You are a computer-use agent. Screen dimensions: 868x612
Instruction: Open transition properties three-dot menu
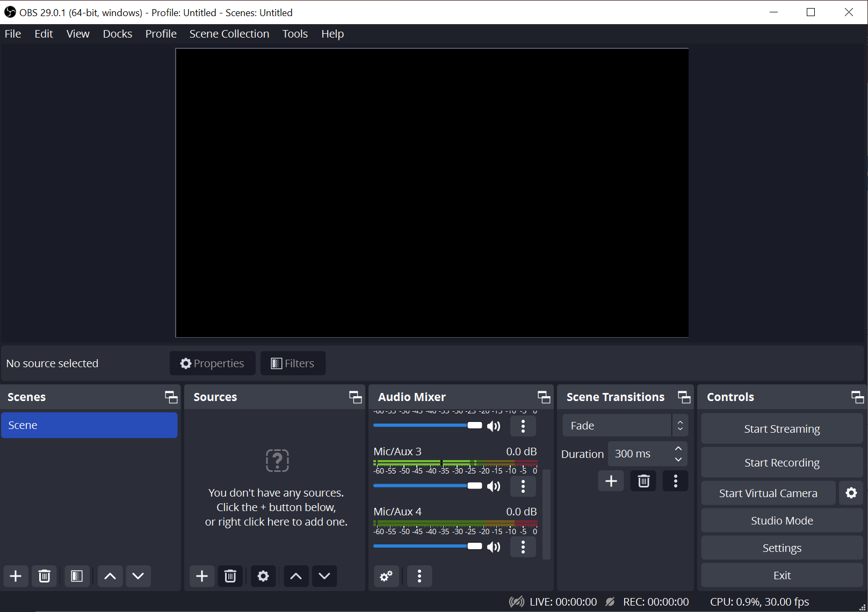point(676,481)
